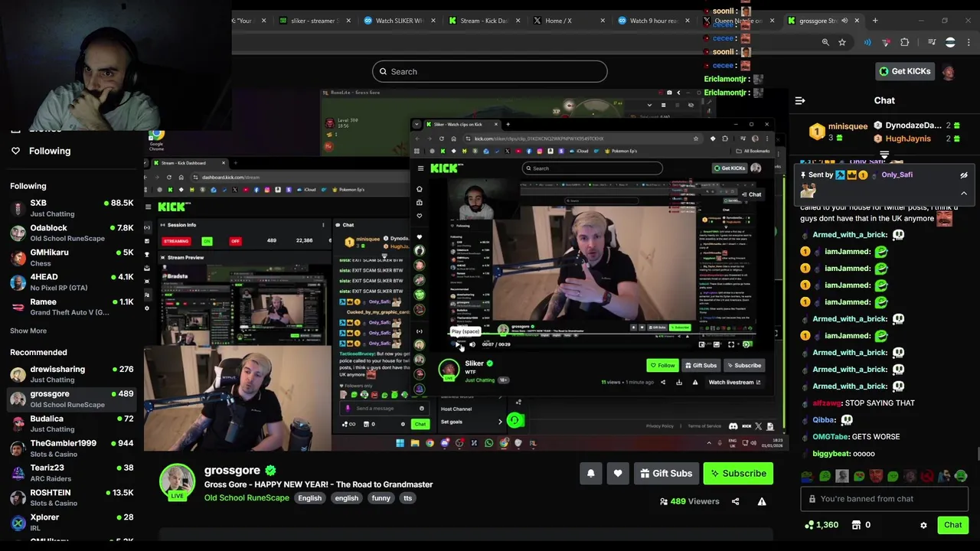
Task: Expand the gift leaderboard handle
Action: coord(884,155)
